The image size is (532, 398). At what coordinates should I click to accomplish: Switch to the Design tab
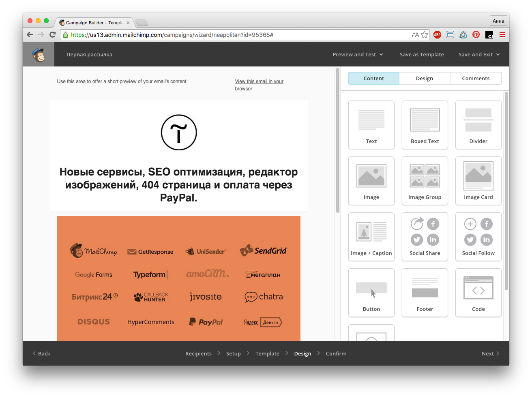pos(424,78)
